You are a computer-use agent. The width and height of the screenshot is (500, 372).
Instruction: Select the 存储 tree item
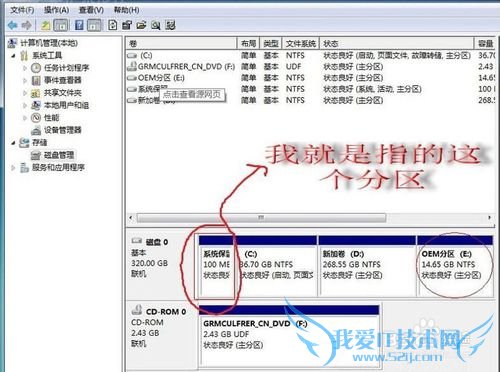(x=39, y=143)
